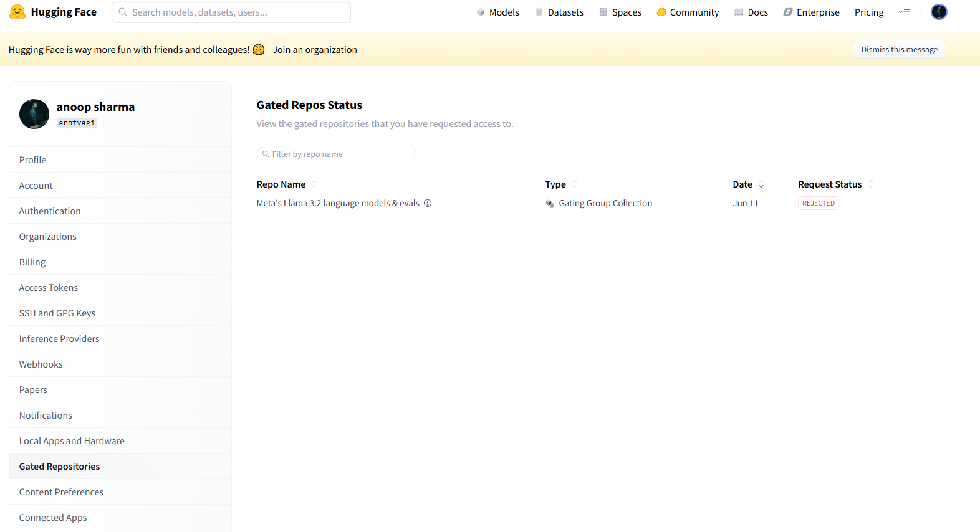980x532 pixels.
Task: Sort table by Type arrows
Action: point(575,184)
